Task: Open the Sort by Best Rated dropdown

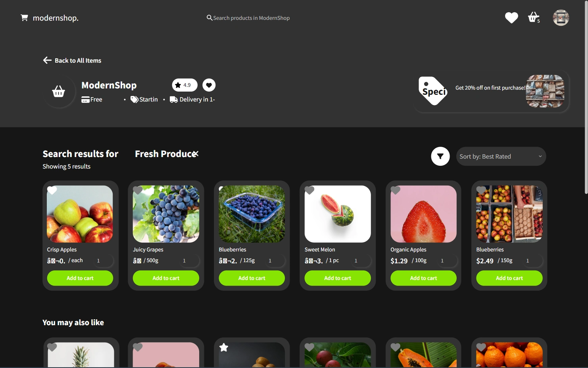Action: pos(501,157)
